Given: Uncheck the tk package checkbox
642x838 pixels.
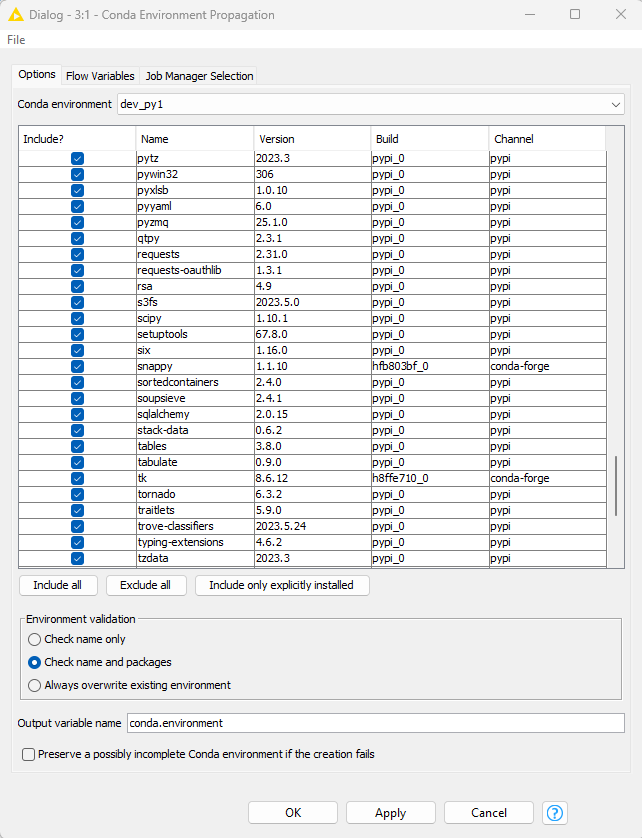Looking at the screenshot, I should (77, 478).
